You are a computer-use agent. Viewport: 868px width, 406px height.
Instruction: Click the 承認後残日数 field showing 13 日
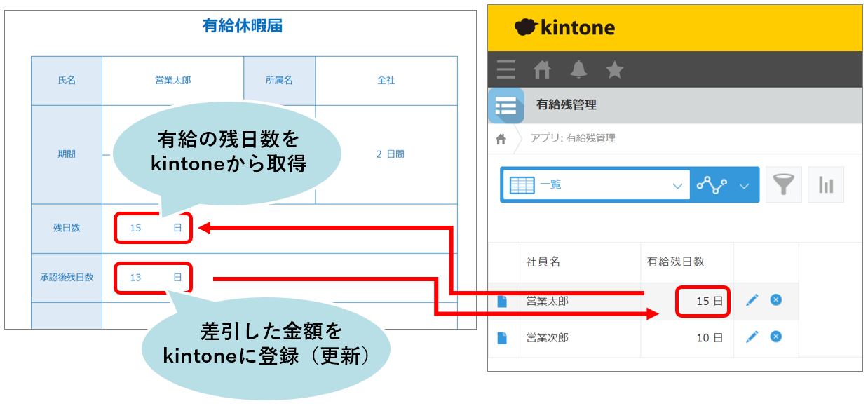pyautogui.click(x=153, y=277)
